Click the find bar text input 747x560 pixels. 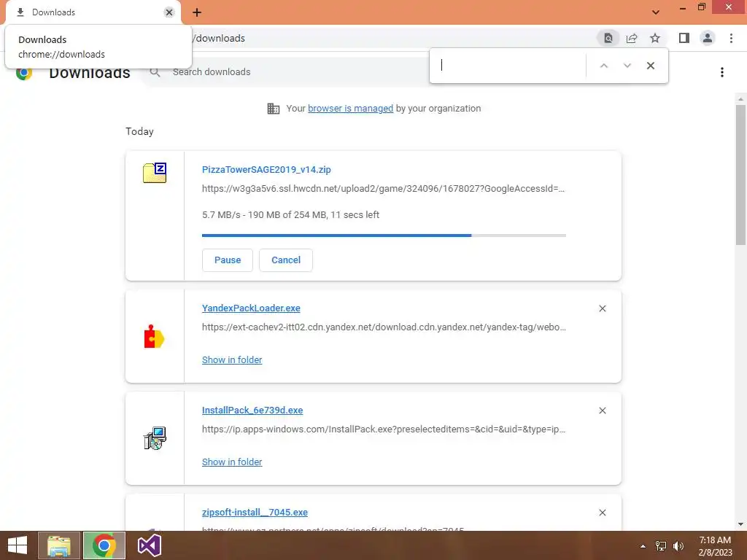coord(510,65)
